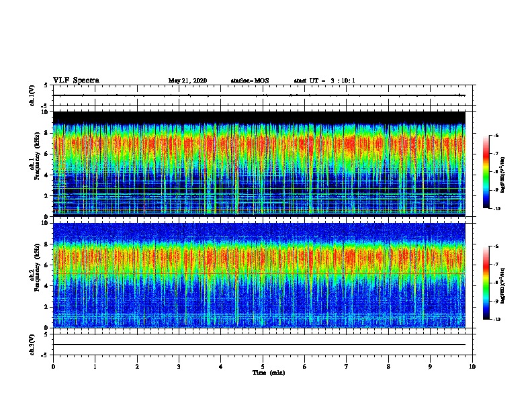Click the ch.1 spectrogram color bar
This screenshot has height=411, width=532.
pyautogui.click(x=486, y=172)
